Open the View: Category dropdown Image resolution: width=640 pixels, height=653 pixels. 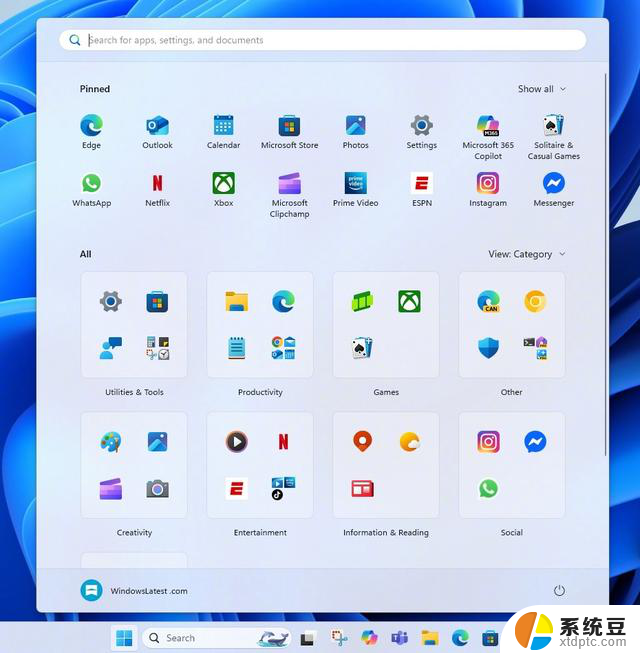[527, 254]
